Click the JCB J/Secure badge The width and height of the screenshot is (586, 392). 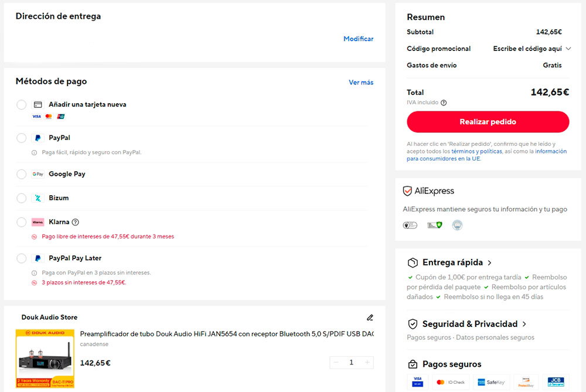pyautogui.click(x=556, y=382)
